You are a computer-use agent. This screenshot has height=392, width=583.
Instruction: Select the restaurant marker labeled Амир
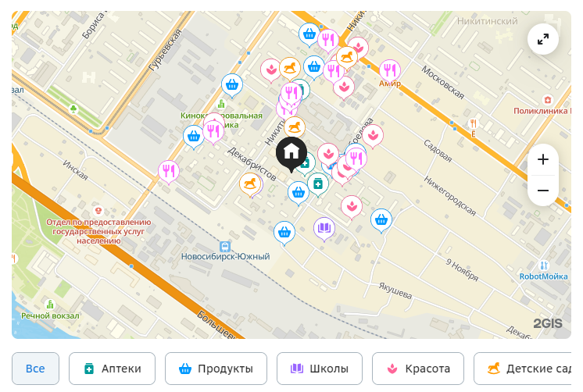click(x=390, y=70)
